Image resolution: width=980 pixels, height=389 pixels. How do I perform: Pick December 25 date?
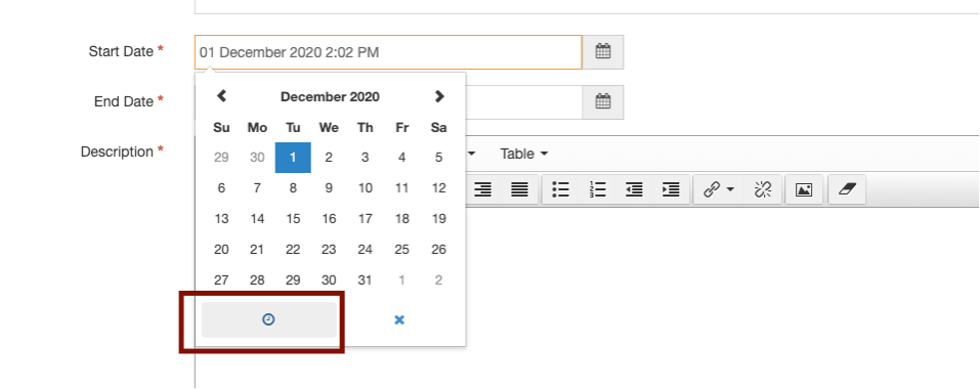coord(402,250)
